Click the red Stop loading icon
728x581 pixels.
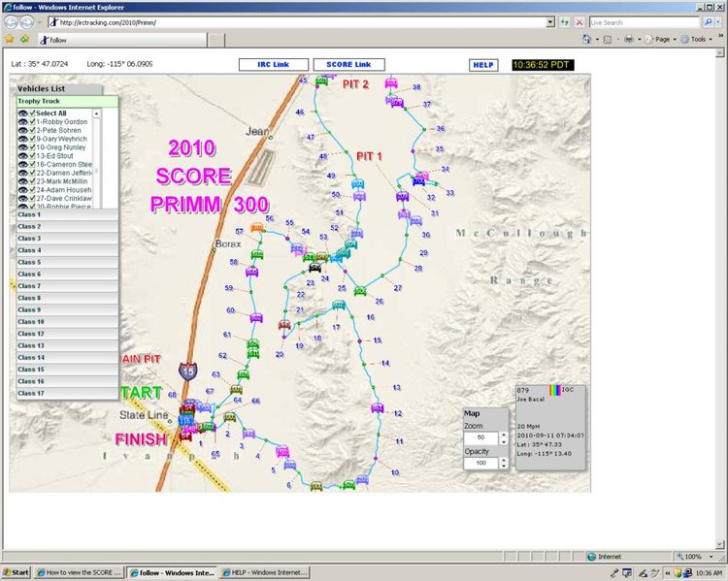tap(579, 22)
